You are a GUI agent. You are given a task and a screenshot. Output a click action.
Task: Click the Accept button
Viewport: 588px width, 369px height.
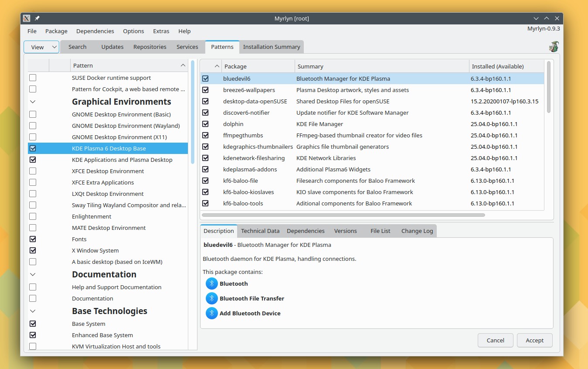point(534,340)
